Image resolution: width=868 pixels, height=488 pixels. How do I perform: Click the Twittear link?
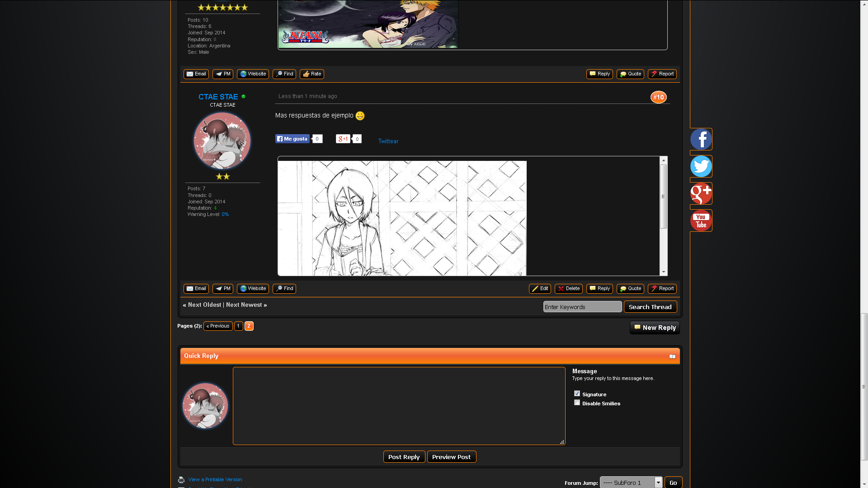coord(388,141)
